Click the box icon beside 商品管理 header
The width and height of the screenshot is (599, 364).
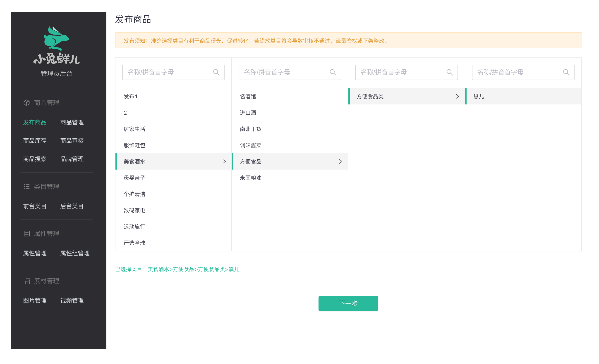pos(26,103)
